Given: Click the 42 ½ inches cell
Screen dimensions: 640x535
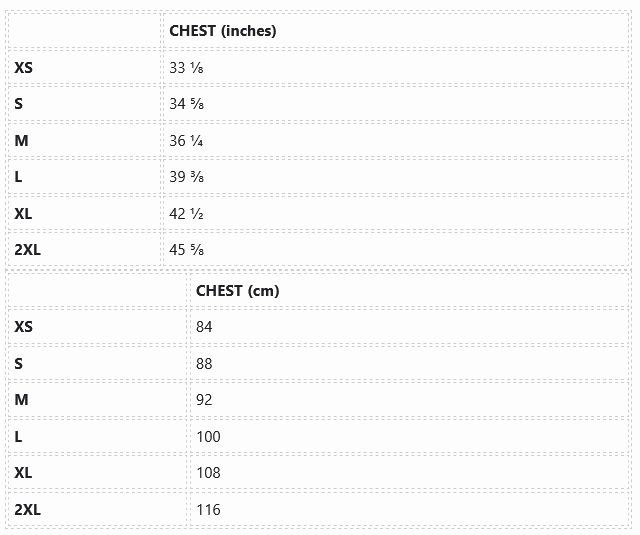Looking at the screenshot, I should click(x=187, y=214).
